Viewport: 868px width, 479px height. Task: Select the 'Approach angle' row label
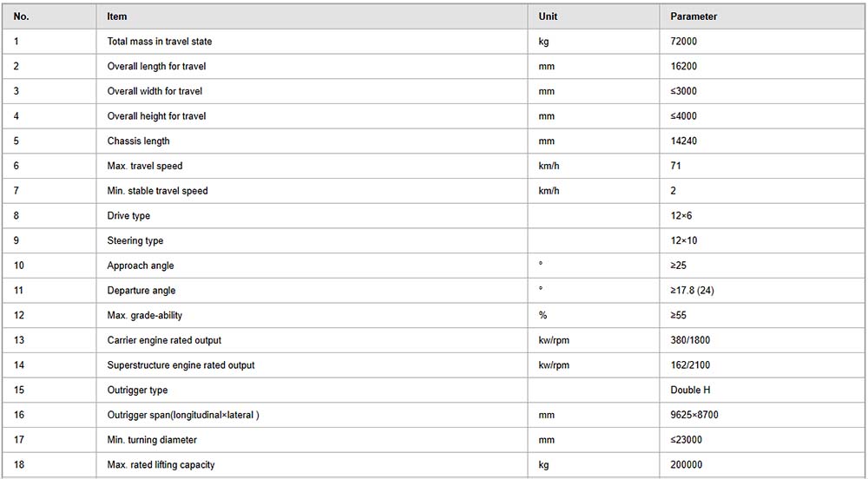tap(140, 266)
